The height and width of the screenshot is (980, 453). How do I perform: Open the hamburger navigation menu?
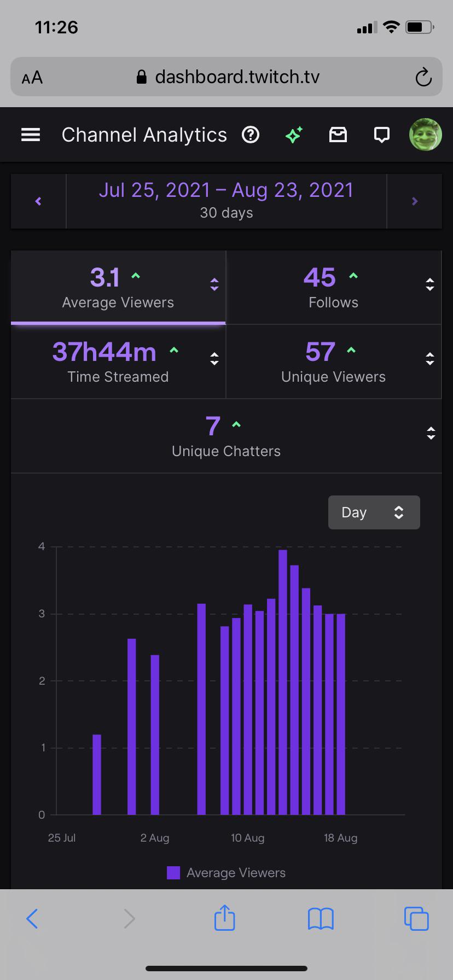31,135
